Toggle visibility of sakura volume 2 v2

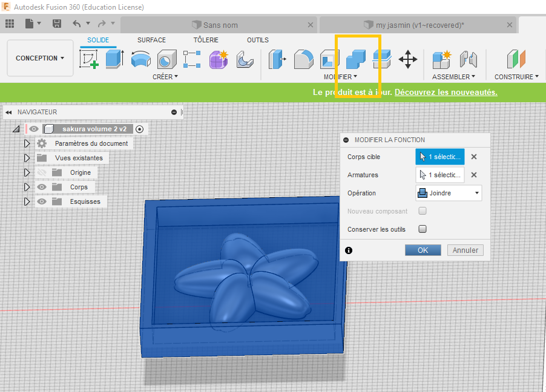pos(34,129)
